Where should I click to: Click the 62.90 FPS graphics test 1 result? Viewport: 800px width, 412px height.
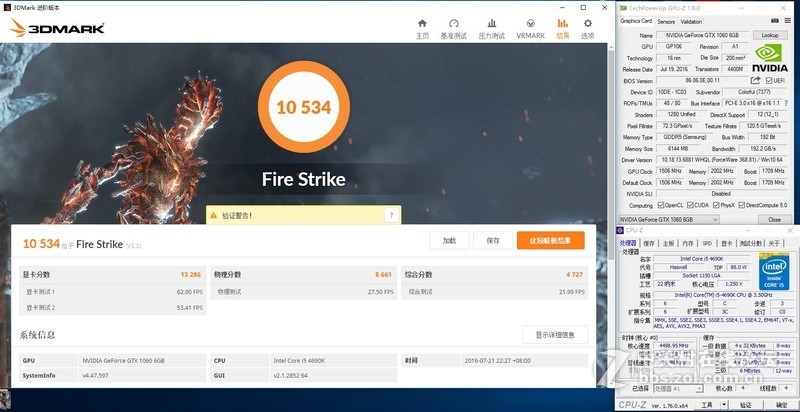point(189,292)
